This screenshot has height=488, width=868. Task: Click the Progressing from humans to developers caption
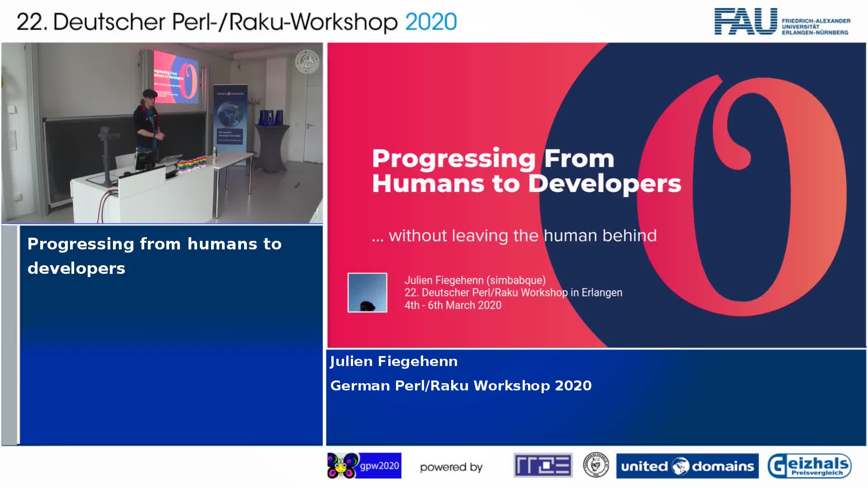[x=154, y=256]
